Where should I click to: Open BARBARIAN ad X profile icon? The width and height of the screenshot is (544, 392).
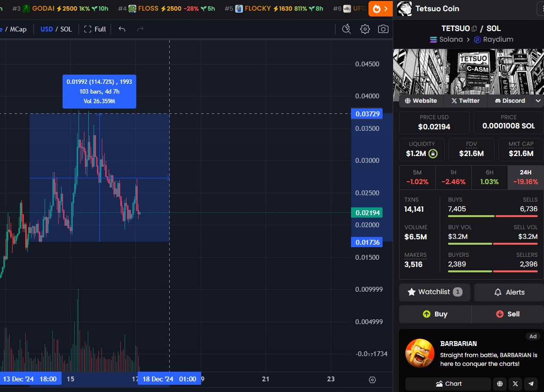[x=515, y=384]
